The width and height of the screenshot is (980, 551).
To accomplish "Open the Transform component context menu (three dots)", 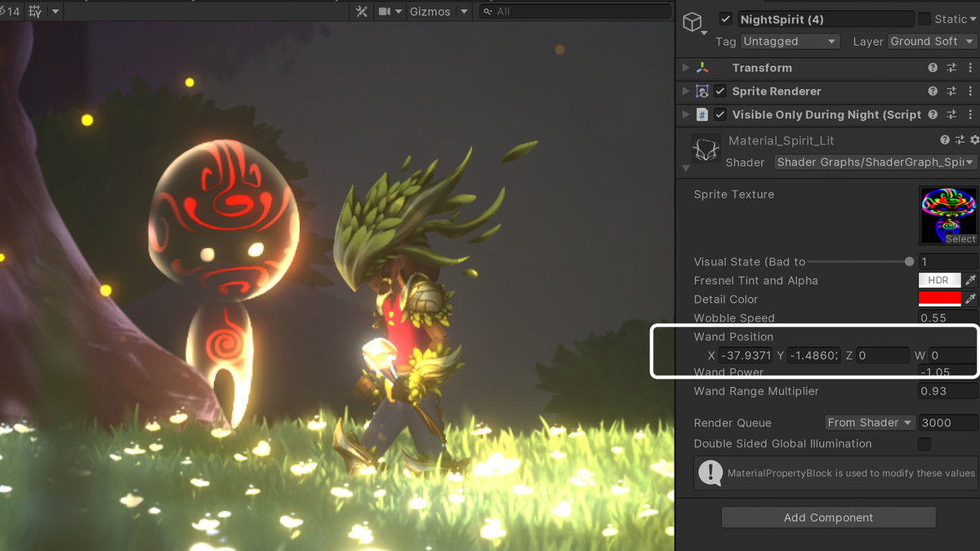I will tap(970, 68).
